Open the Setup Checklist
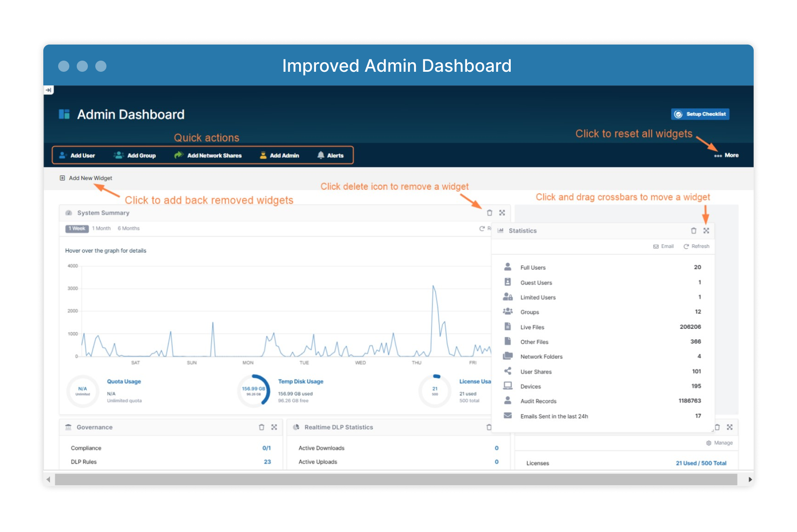The image size is (797, 532). point(700,114)
